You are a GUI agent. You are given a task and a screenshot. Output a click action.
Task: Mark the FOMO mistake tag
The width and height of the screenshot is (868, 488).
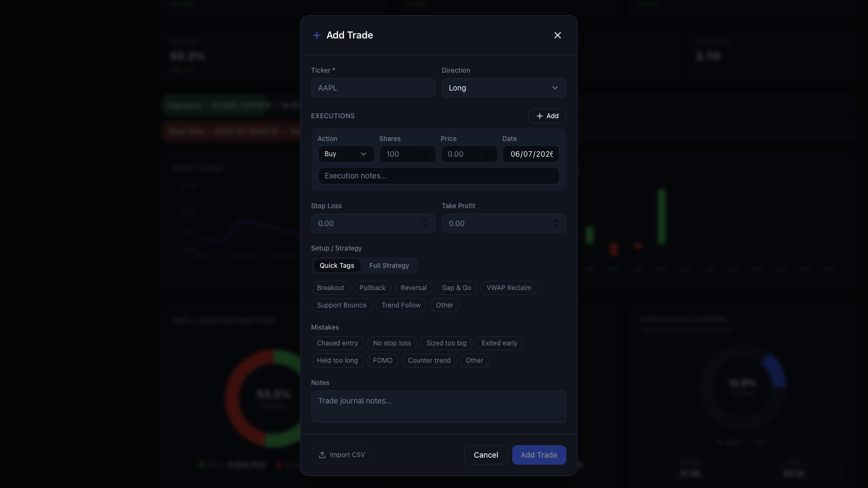tap(383, 361)
